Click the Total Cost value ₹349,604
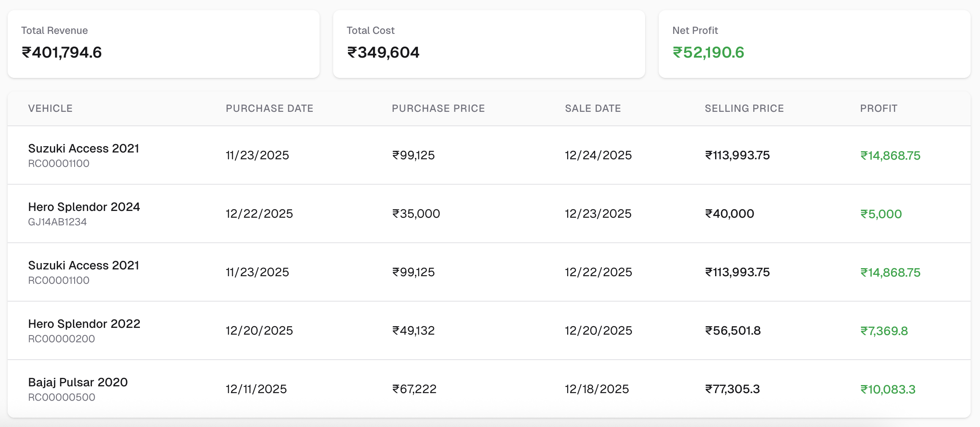This screenshot has height=427, width=980. 383,53
